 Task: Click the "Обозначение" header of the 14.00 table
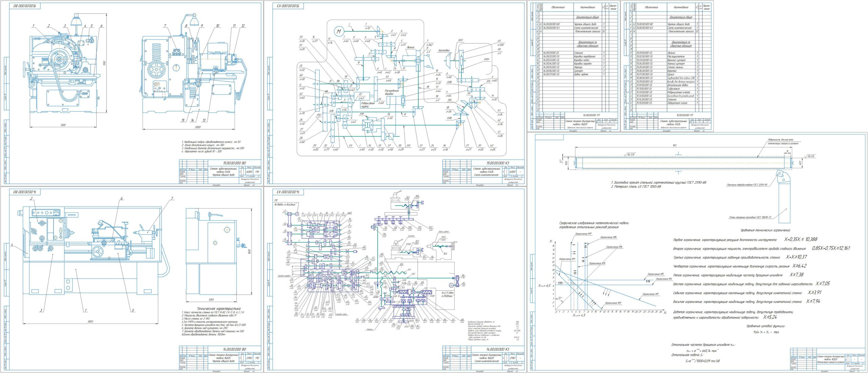(558, 7)
